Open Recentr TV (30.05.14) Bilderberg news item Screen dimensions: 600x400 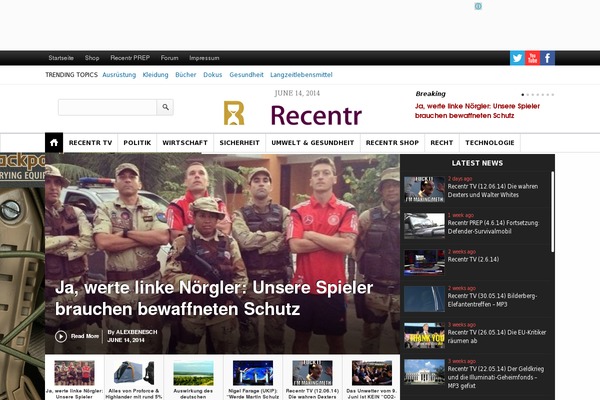coord(492,300)
